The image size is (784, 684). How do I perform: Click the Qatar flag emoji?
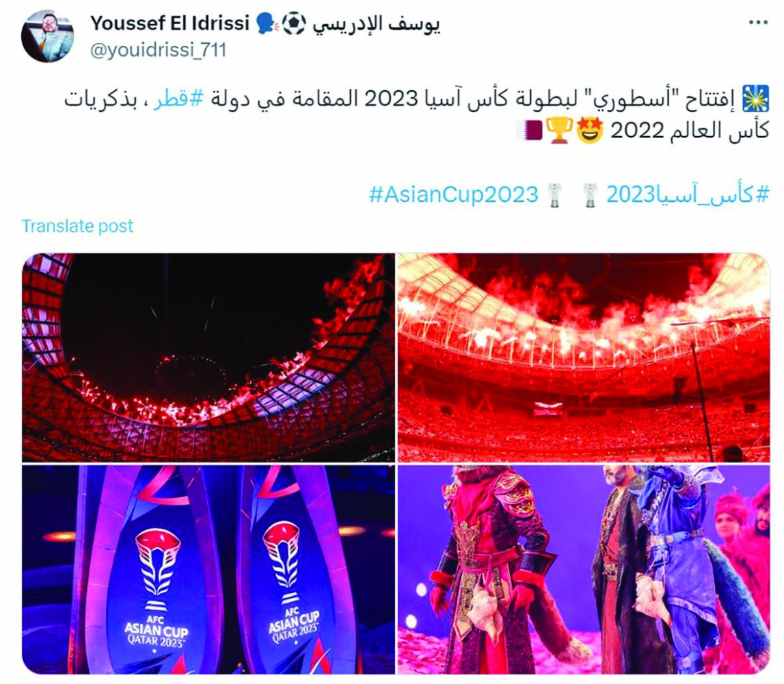coord(530,130)
